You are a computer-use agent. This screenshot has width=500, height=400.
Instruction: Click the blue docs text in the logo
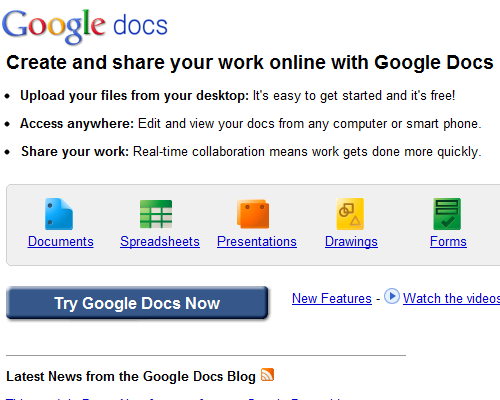click(140, 25)
